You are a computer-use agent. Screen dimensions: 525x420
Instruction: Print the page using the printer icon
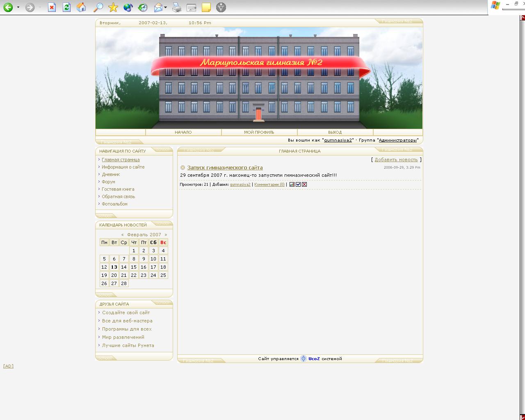[x=177, y=7]
